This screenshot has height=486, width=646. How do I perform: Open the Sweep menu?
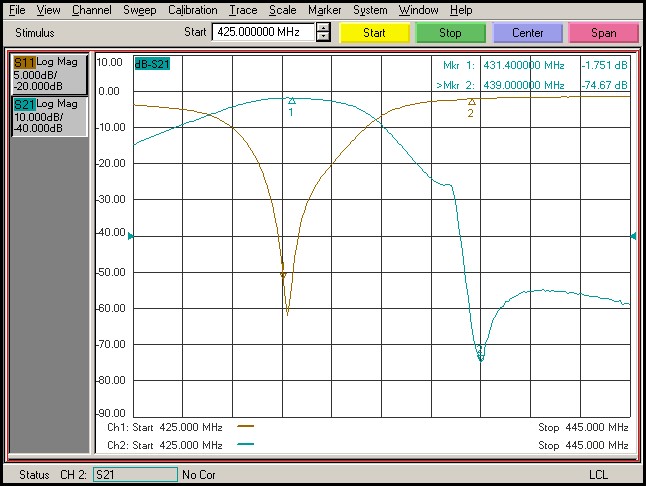[x=140, y=10]
